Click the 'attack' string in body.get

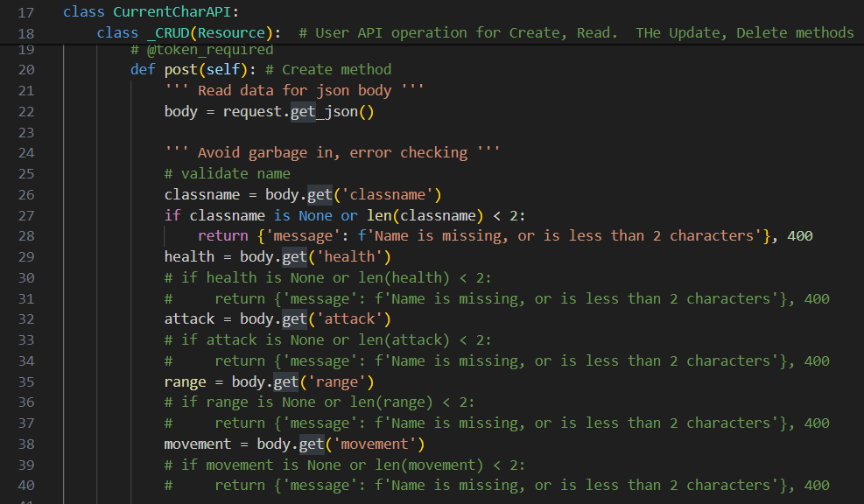(349, 319)
